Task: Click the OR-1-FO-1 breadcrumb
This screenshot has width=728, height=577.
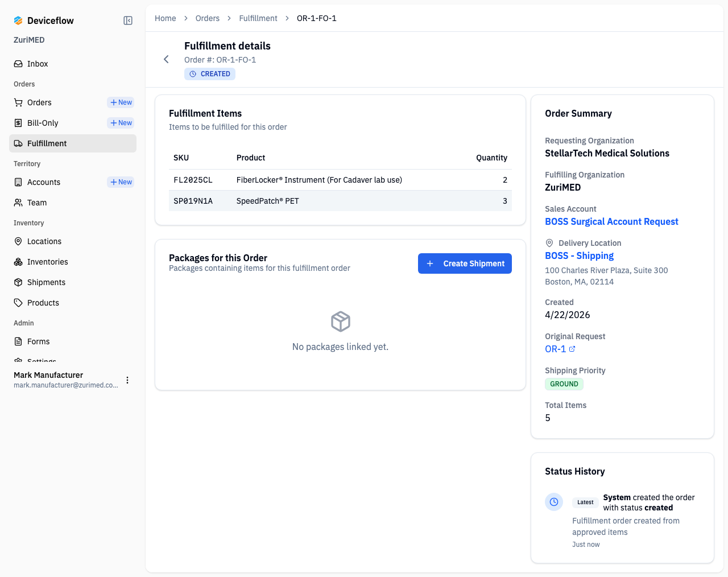Action: point(317,18)
